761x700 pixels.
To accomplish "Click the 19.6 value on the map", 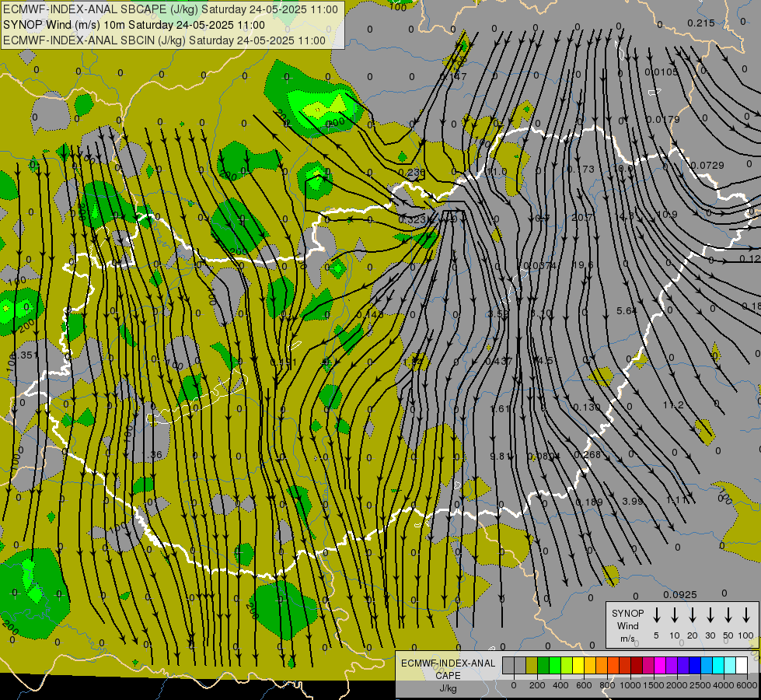I will 583,264.
